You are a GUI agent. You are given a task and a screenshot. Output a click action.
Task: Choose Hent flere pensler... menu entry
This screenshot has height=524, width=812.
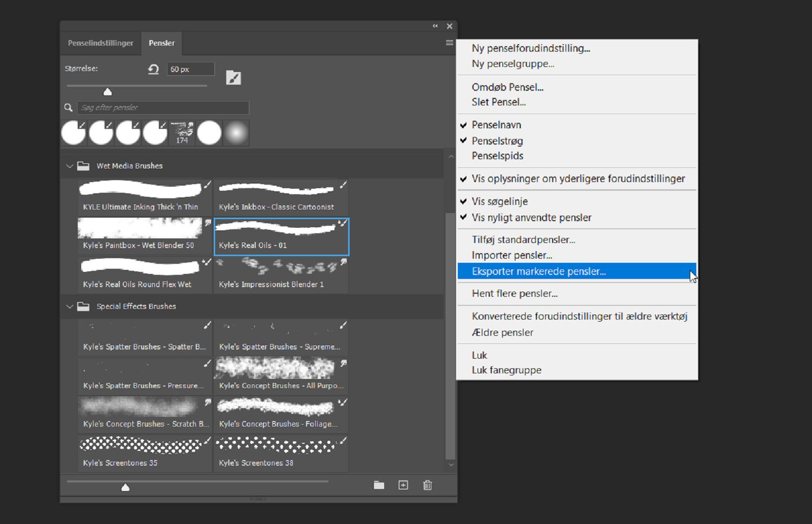(577, 294)
